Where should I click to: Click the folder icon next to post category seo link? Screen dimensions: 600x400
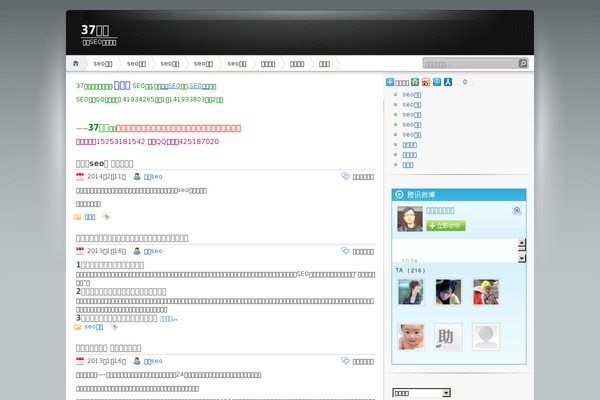pyautogui.click(x=77, y=327)
